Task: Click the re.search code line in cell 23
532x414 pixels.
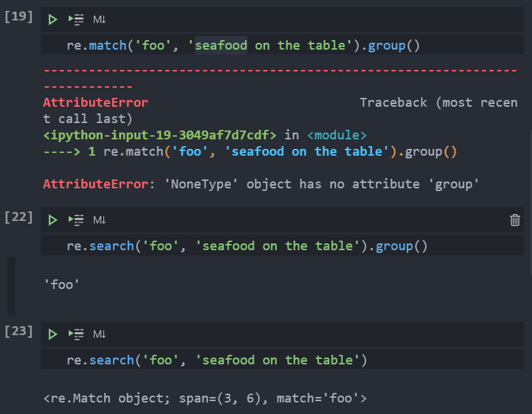Action: 217,360
